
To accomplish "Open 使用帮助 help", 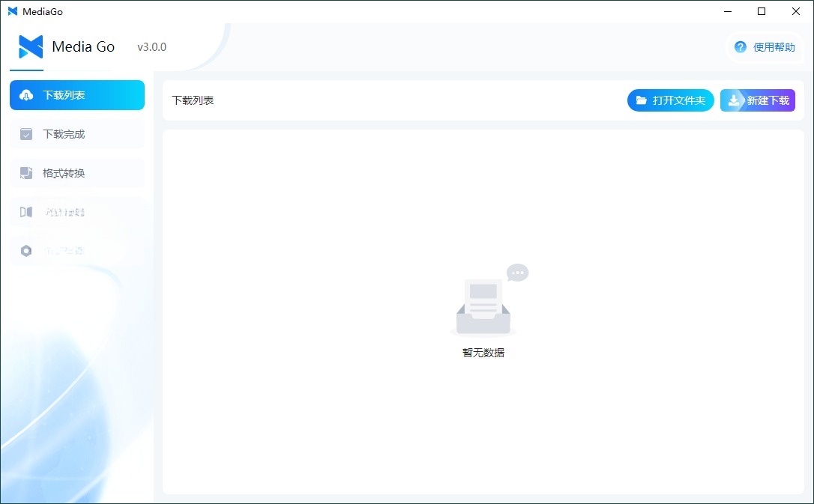I will pyautogui.click(x=765, y=47).
